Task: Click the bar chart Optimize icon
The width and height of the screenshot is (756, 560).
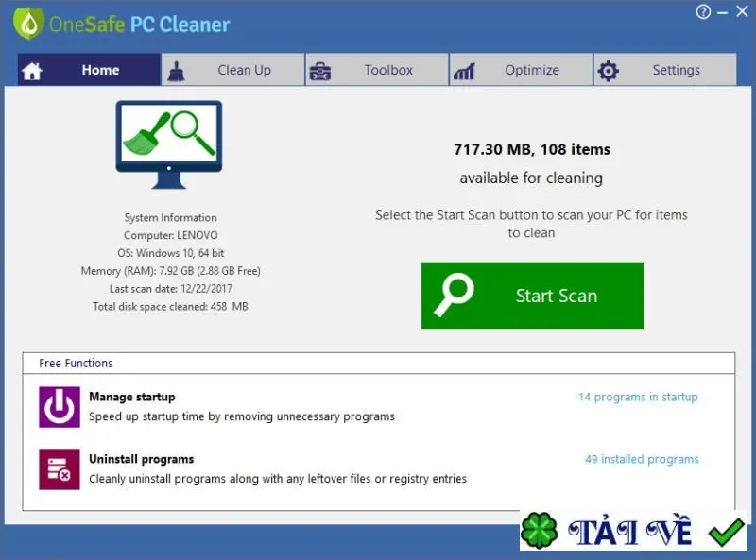Action: tap(464, 72)
